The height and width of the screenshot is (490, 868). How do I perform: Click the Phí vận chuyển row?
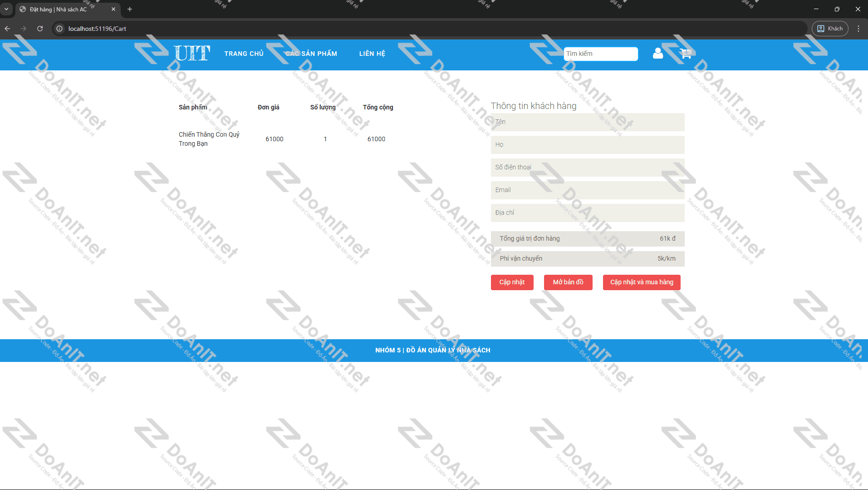point(588,259)
